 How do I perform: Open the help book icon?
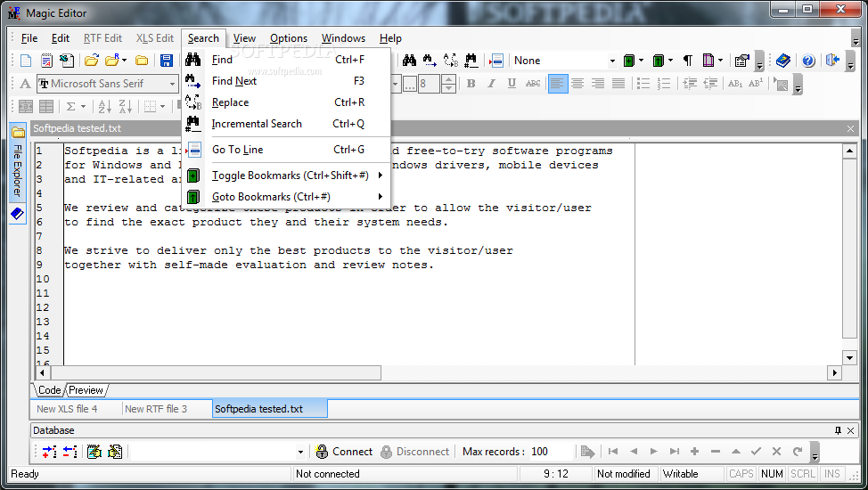click(782, 61)
